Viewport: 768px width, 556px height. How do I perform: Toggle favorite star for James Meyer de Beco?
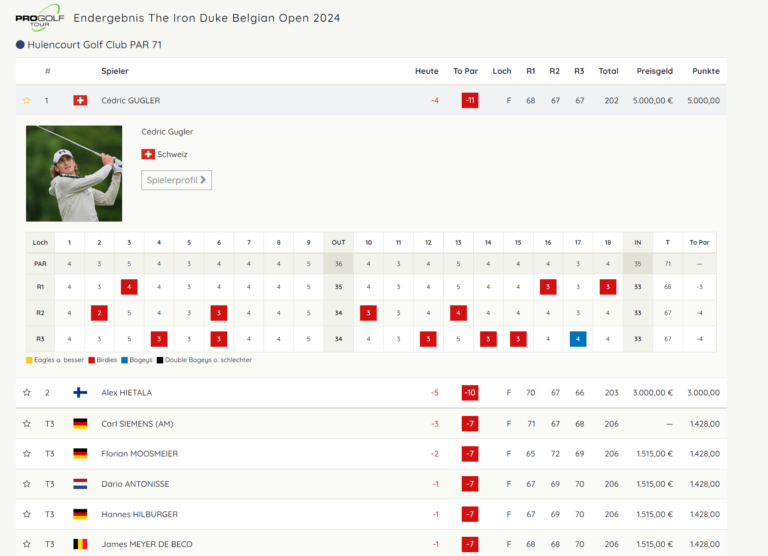pyautogui.click(x=27, y=544)
